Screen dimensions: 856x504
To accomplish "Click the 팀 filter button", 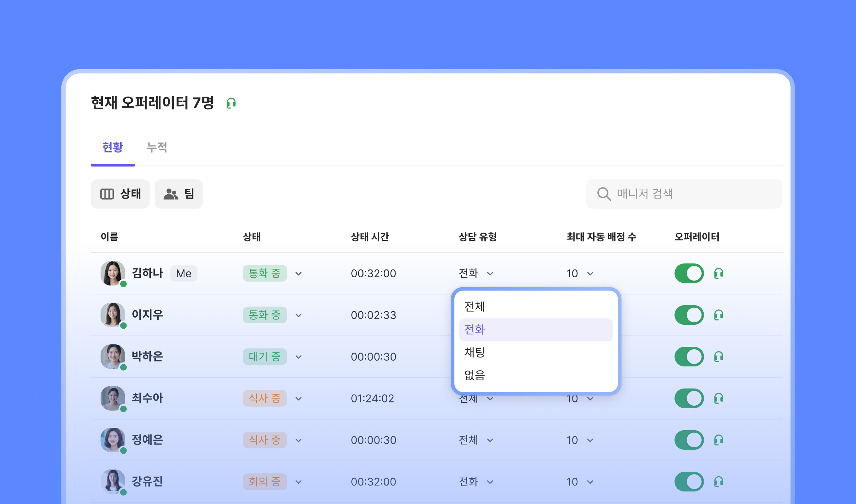I will pos(179,194).
